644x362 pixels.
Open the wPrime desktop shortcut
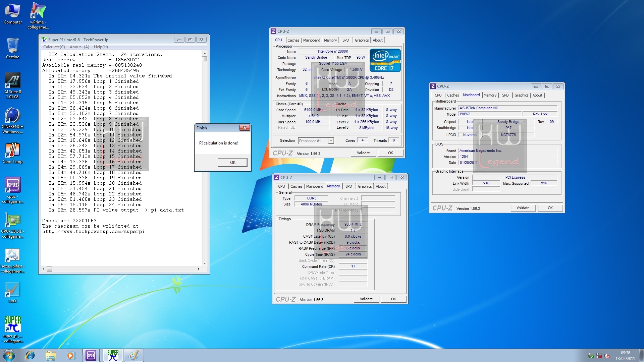click(38, 16)
